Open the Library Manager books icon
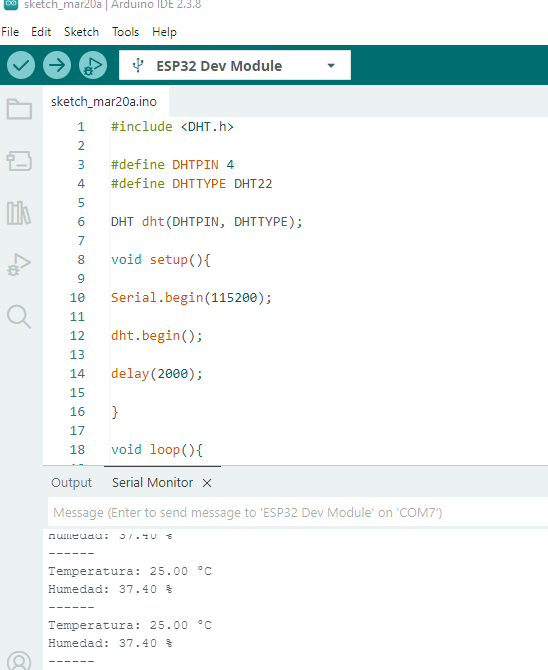 [19, 213]
